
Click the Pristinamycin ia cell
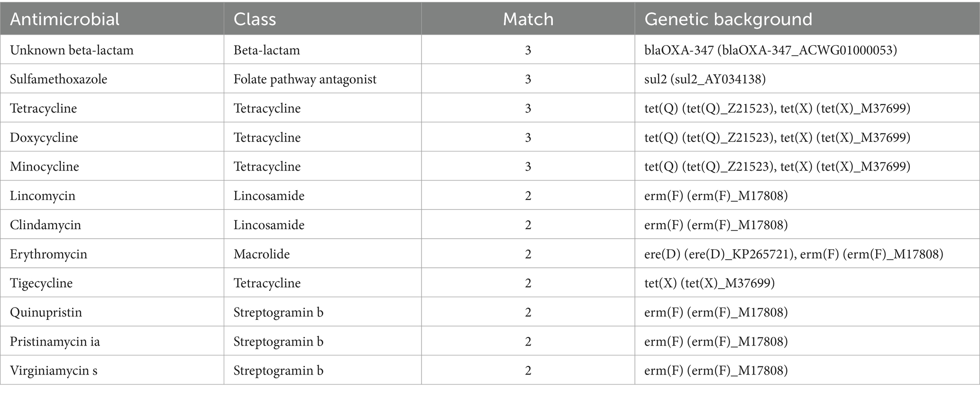pos(55,342)
